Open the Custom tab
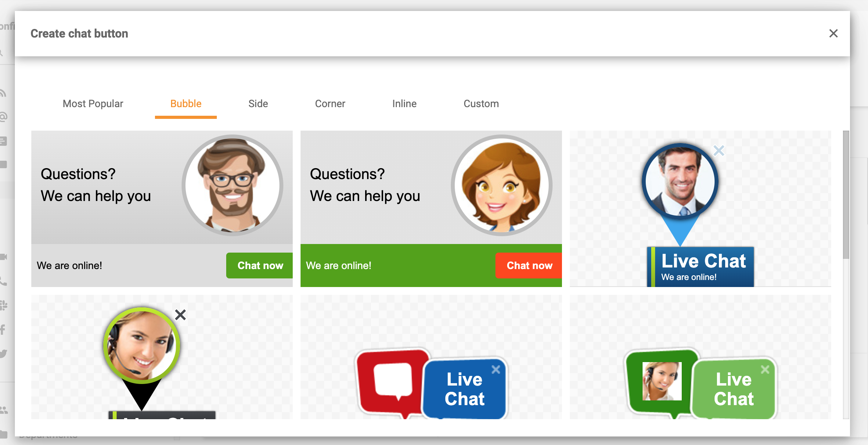 coord(481,104)
